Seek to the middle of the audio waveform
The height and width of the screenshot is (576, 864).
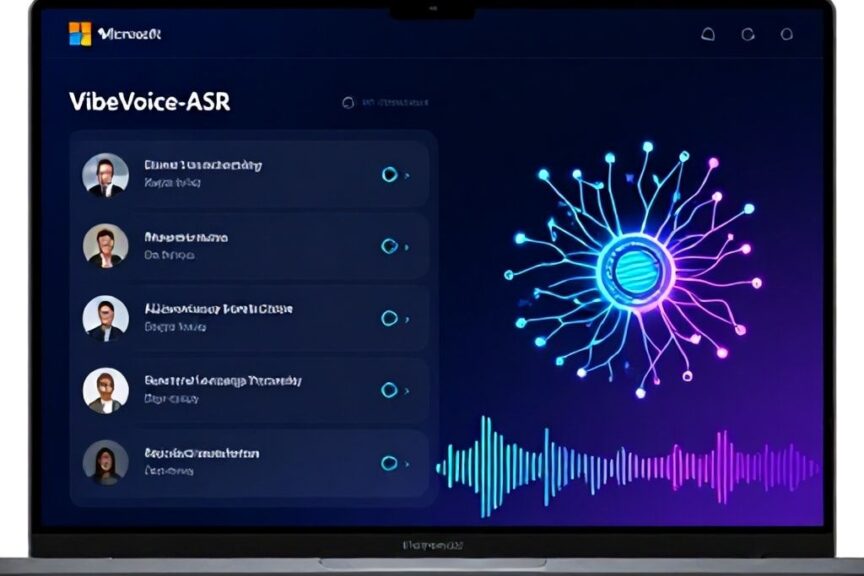coord(628,465)
